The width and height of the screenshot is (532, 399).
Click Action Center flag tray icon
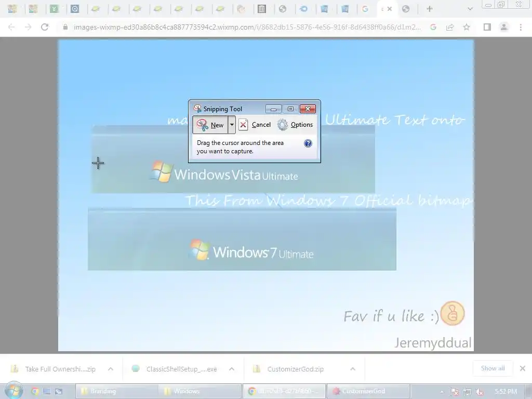point(455,392)
